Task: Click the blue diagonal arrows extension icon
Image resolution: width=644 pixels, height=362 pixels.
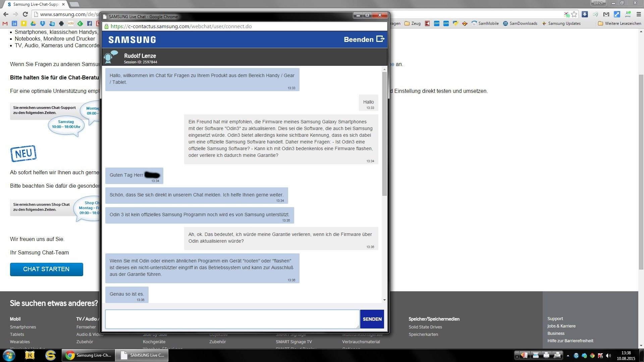Action: tap(617, 14)
